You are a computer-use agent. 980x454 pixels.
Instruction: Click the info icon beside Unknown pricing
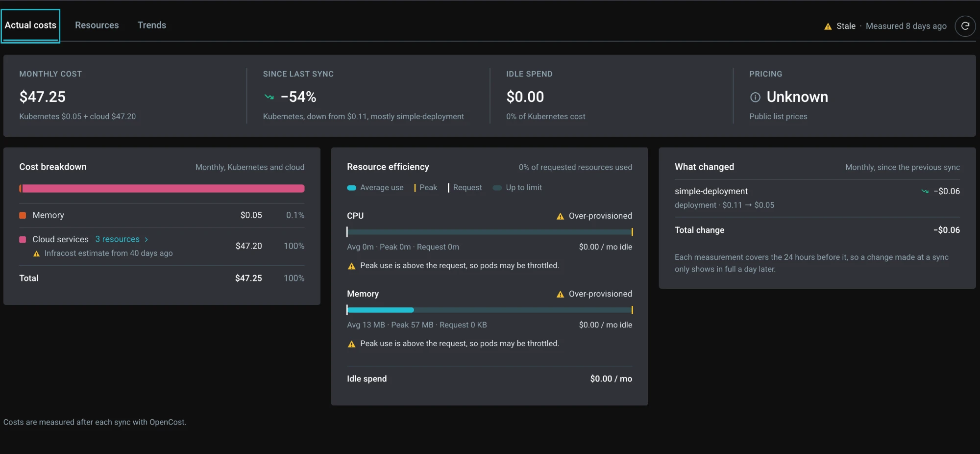755,97
